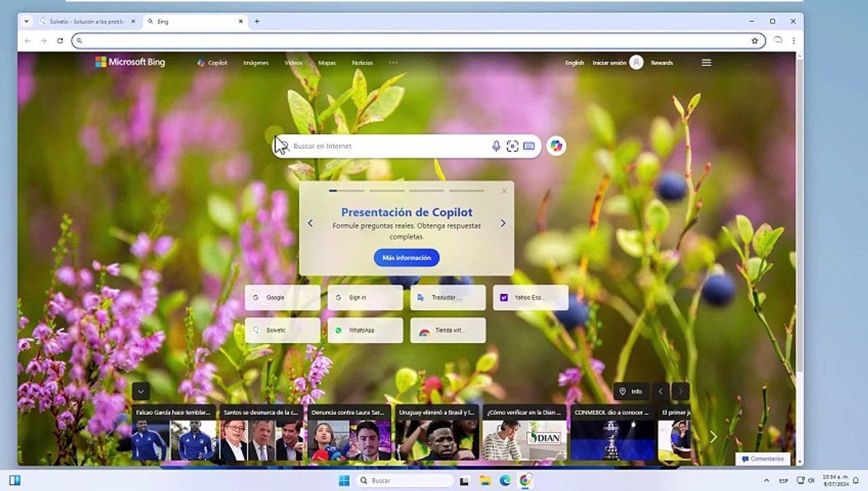The height and width of the screenshot is (491, 868).
Task: Open Task View on the taskbar
Action: 465,481
